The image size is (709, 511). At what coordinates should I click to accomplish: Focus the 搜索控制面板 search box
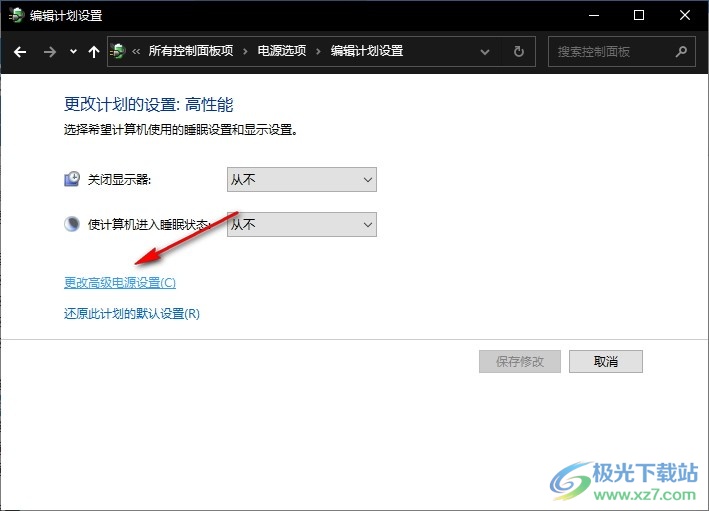pos(622,52)
